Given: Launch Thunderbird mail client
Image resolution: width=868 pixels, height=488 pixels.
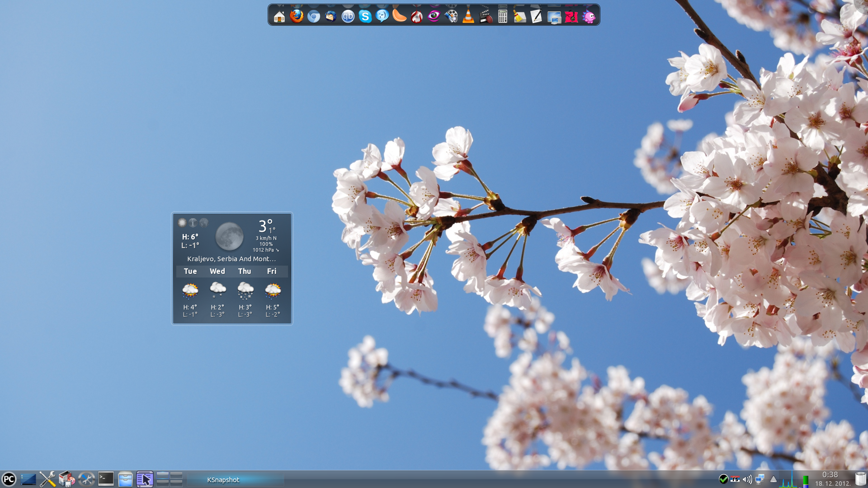Looking at the screenshot, I should (331, 17).
